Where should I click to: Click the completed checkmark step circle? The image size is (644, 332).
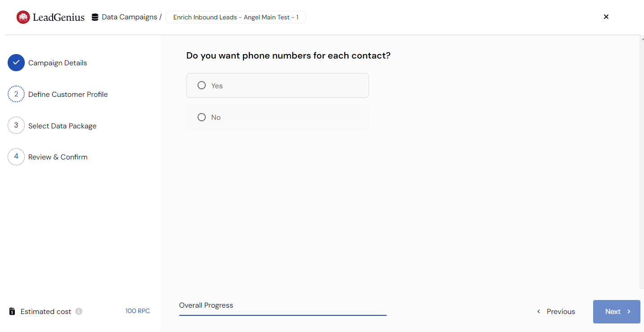16,63
